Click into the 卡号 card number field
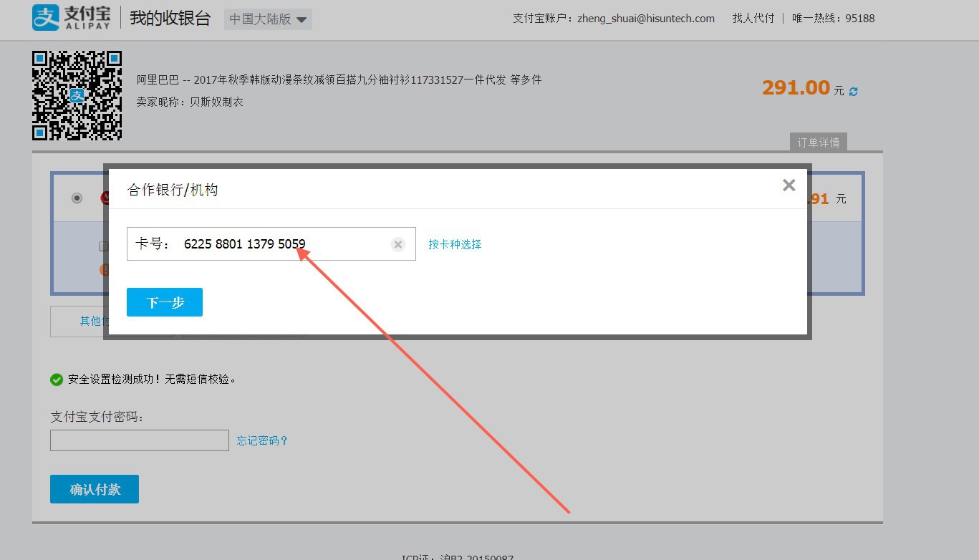The image size is (979, 560). [271, 244]
